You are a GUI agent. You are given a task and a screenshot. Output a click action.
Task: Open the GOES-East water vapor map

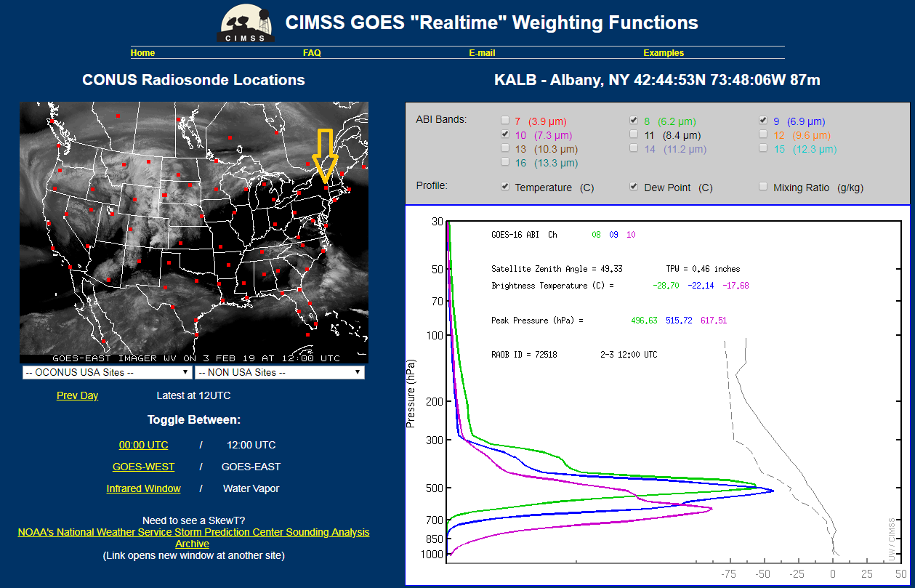pos(194,233)
